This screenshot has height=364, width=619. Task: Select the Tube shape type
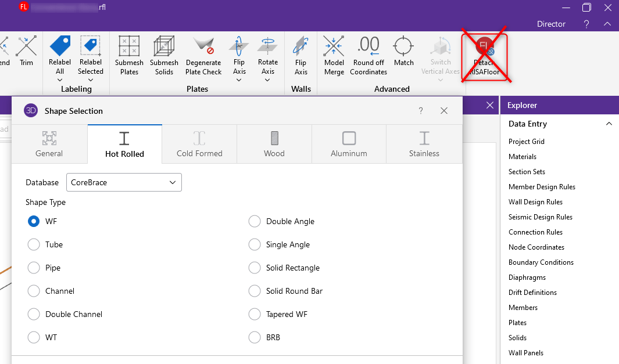pyautogui.click(x=34, y=244)
